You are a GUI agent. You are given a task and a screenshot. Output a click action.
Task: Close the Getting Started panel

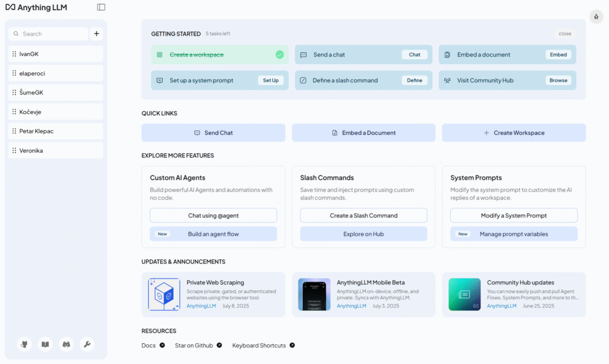tap(564, 34)
